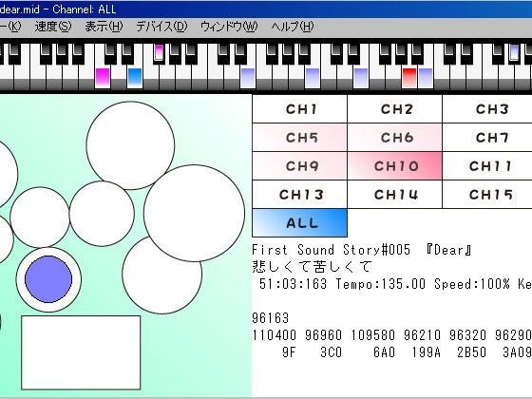Viewport: 532px width, 399px height.
Task: Click the Tempo:135.00 status readout
Action: [x=380, y=284]
